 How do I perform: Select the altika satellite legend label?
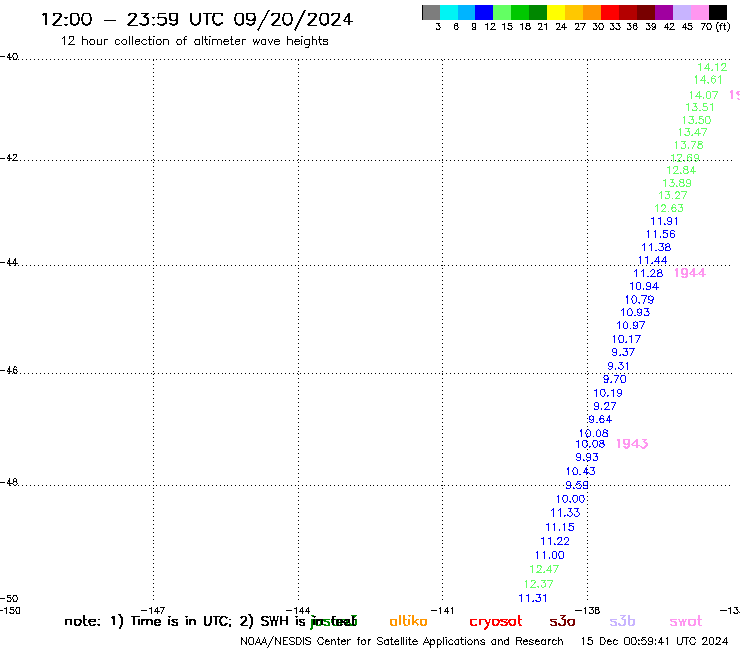[x=408, y=621]
